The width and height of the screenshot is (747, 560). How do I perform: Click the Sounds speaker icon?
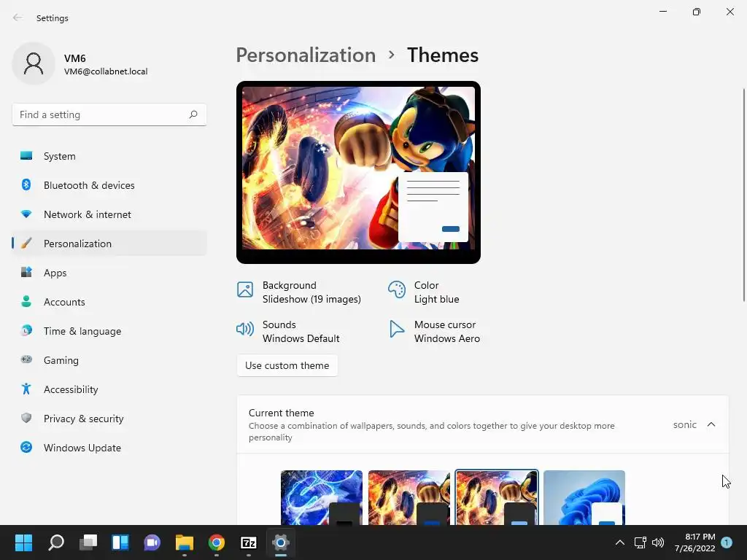click(x=245, y=329)
